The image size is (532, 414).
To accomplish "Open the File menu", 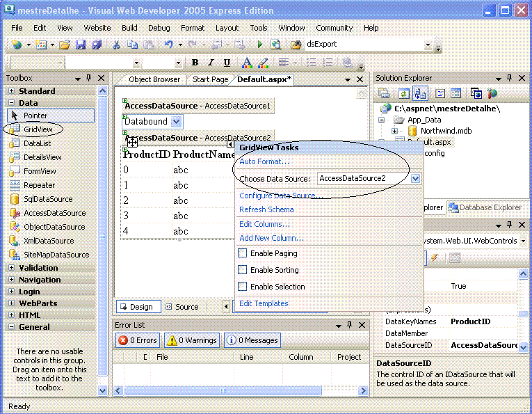I will (17, 28).
